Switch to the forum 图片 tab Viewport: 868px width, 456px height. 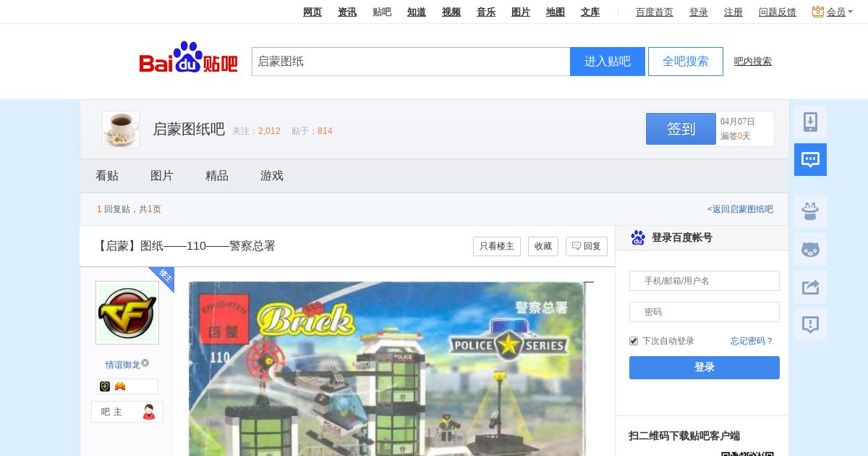(162, 176)
